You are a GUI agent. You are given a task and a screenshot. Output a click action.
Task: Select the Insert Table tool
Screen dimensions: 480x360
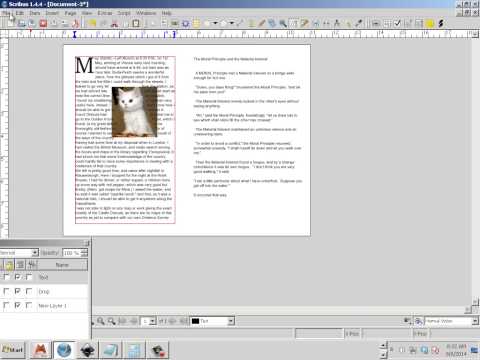point(197,23)
